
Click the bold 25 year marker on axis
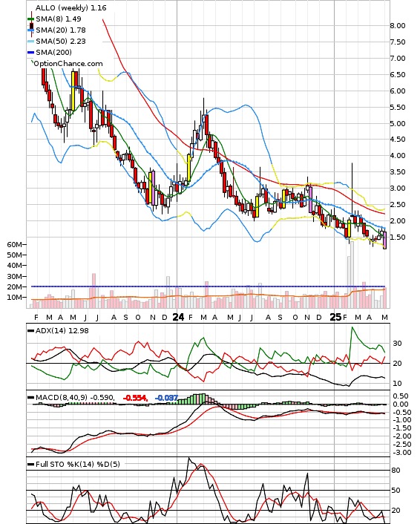click(x=335, y=317)
